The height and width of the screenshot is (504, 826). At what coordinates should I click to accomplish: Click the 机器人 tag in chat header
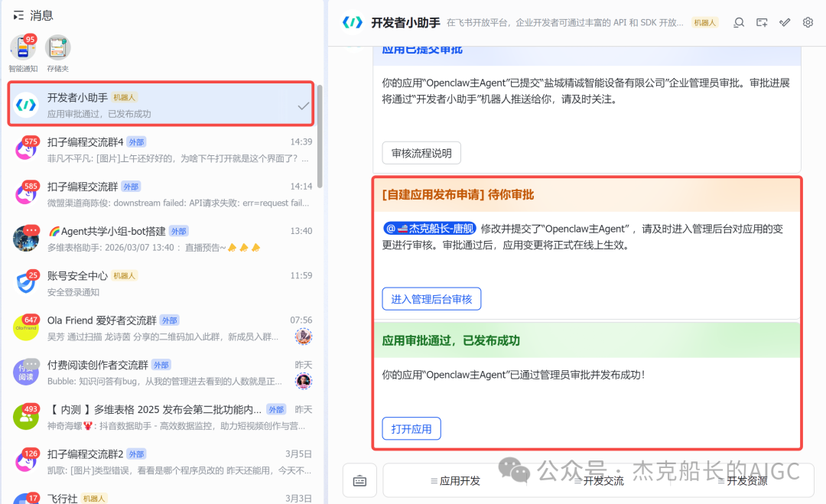coord(705,23)
